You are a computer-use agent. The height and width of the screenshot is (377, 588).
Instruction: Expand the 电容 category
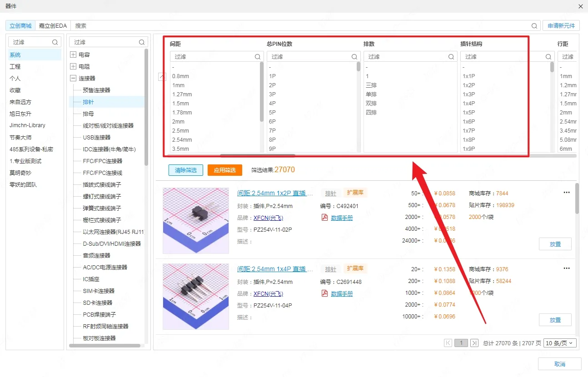(x=73, y=55)
